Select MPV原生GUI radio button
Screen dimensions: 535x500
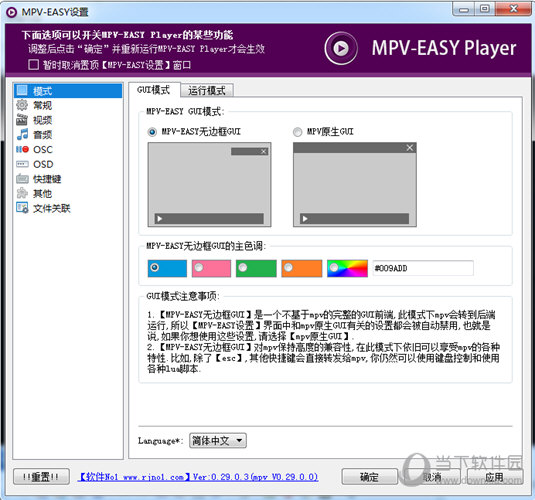298,131
